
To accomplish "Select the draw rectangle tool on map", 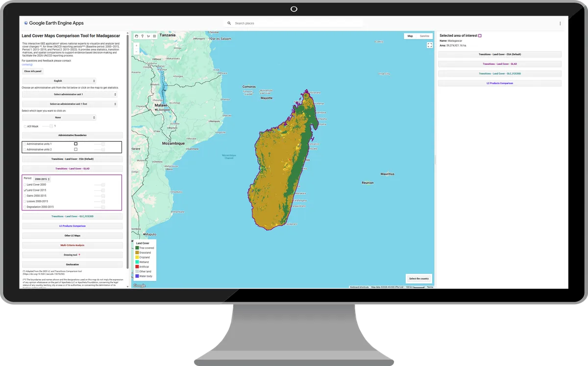I will (x=154, y=36).
